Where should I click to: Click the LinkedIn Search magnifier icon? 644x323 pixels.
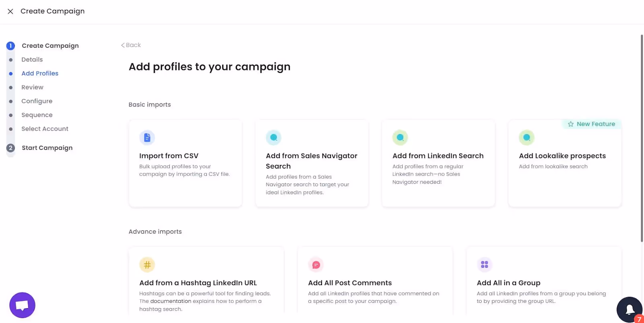(x=400, y=137)
